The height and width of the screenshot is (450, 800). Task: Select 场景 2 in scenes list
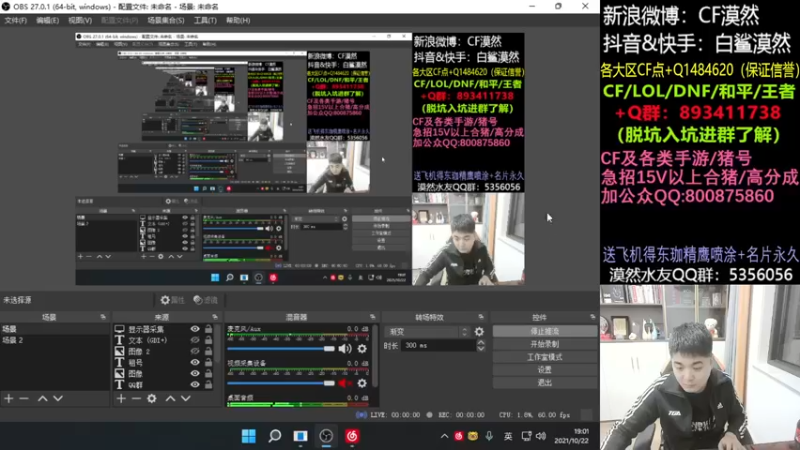pos(55,340)
